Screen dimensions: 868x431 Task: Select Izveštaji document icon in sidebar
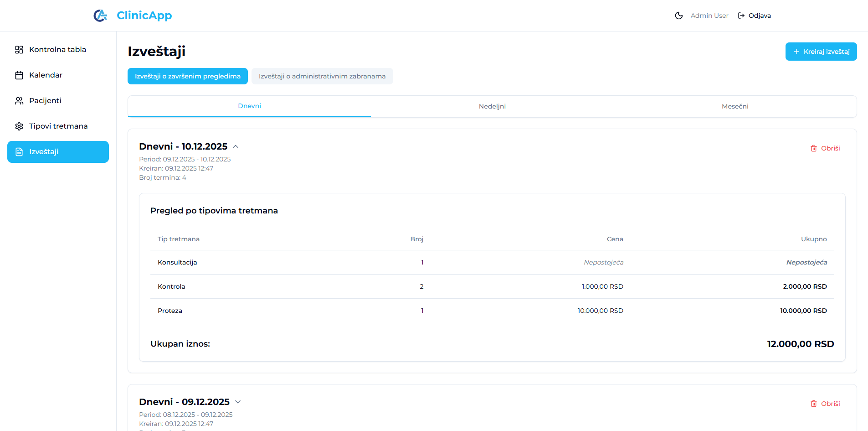19,152
